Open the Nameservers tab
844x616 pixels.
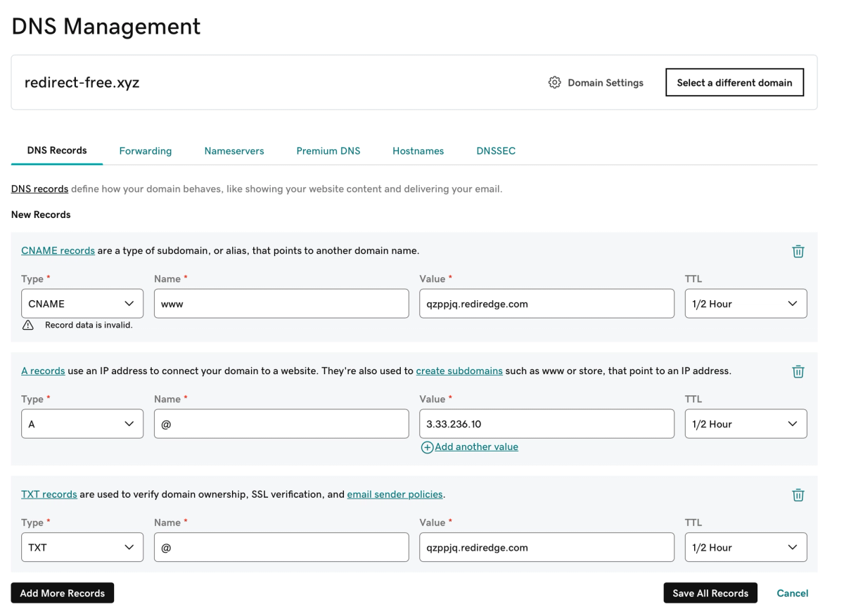coord(234,151)
